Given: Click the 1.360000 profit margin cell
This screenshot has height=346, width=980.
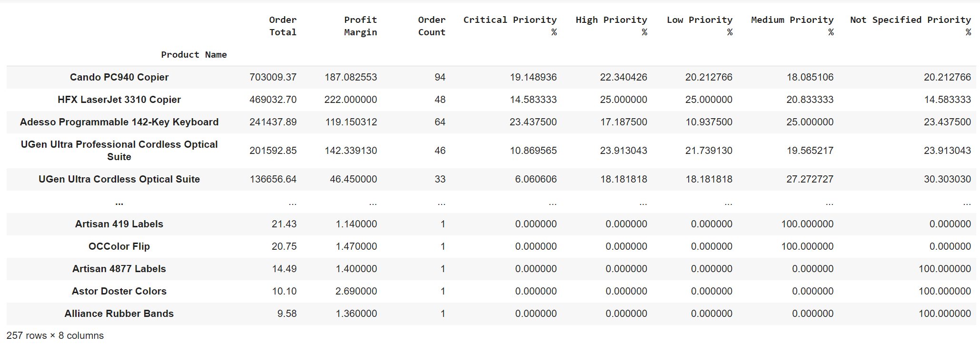Looking at the screenshot, I should pos(356,314).
